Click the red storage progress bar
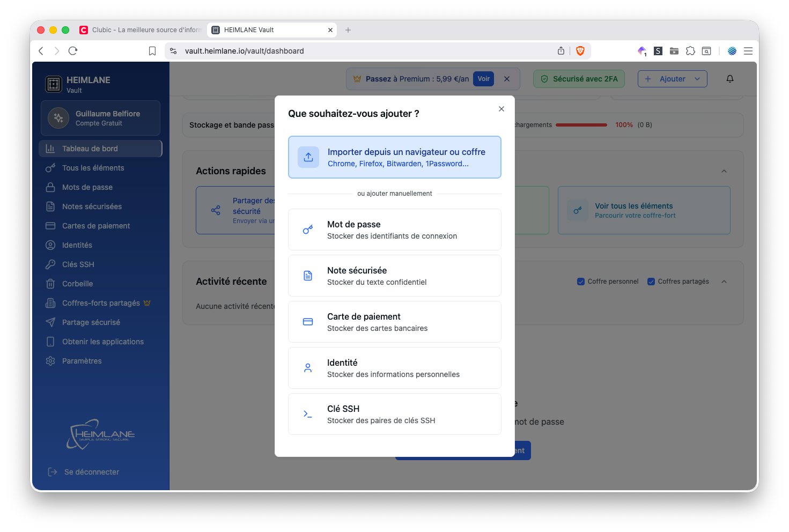789x532 pixels. [581, 125]
